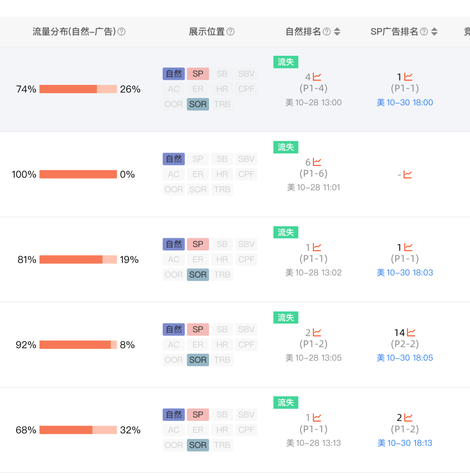
Task: Click help icon next to 自然排名 header
Action: 326,32
